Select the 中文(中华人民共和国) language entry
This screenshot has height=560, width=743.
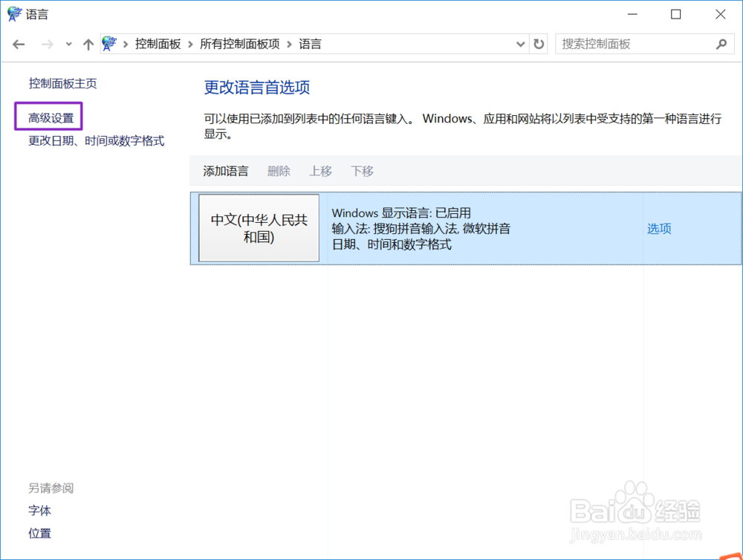(258, 228)
